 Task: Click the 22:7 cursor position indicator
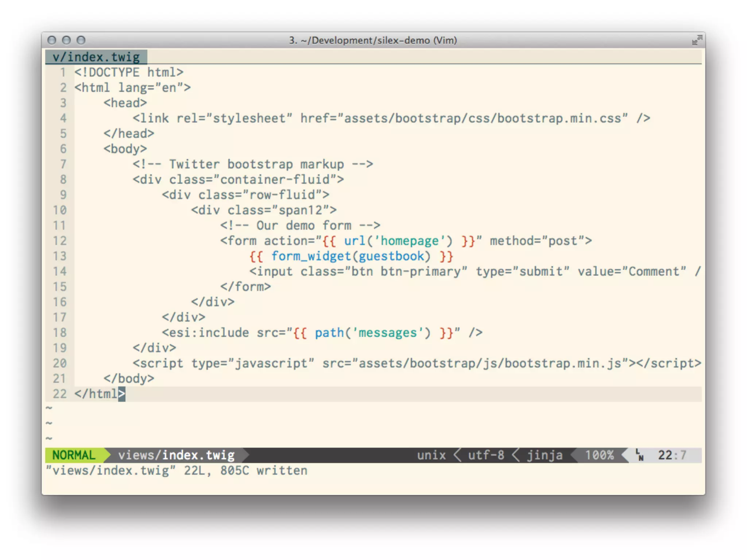click(x=672, y=455)
